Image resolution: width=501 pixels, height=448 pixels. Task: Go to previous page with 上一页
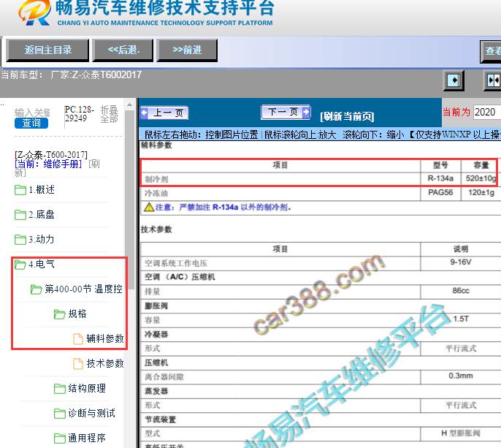[x=164, y=113]
